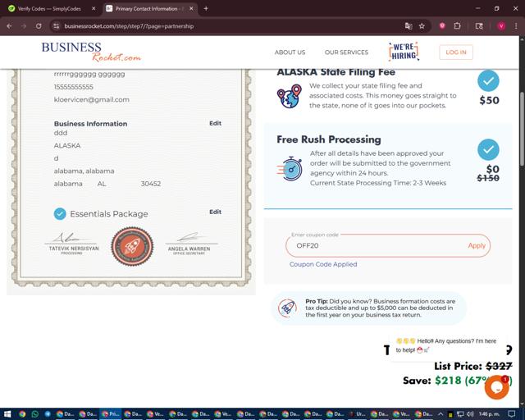The width and height of the screenshot is (525, 420).
Task: Click the struck-through $150 price
Action: click(488, 178)
